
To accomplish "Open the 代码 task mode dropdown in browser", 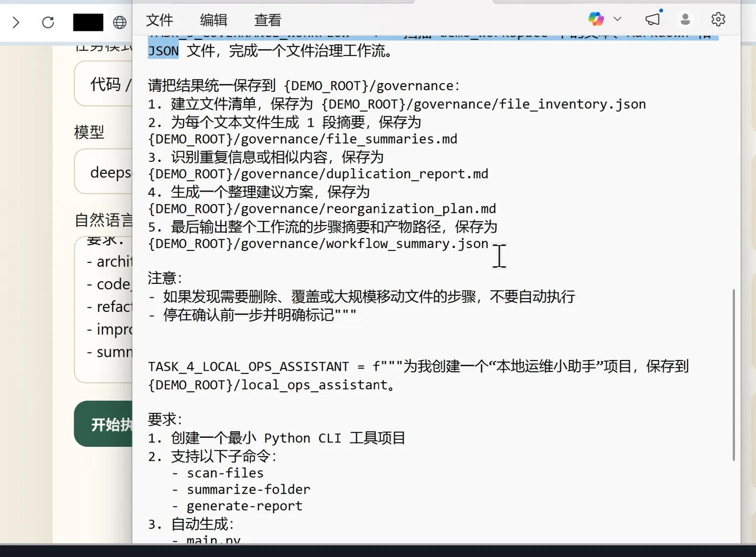I will click(103, 84).
